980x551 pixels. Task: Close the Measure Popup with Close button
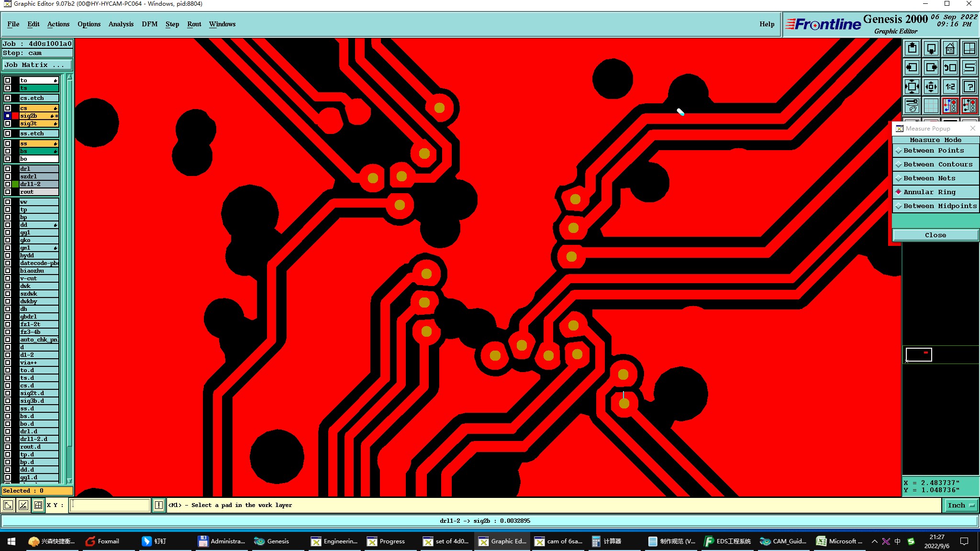point(935,235)
